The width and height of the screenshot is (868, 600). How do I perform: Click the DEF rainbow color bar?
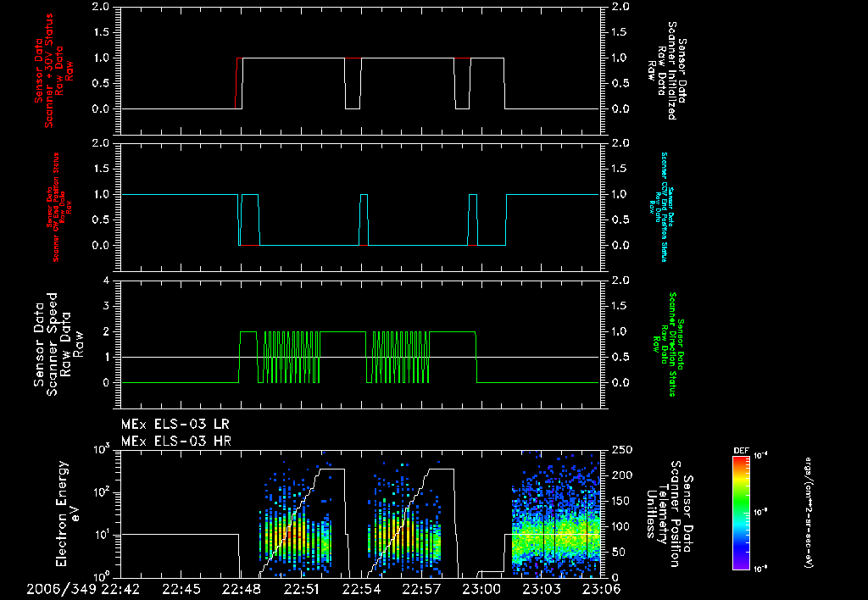pos(741,512)
